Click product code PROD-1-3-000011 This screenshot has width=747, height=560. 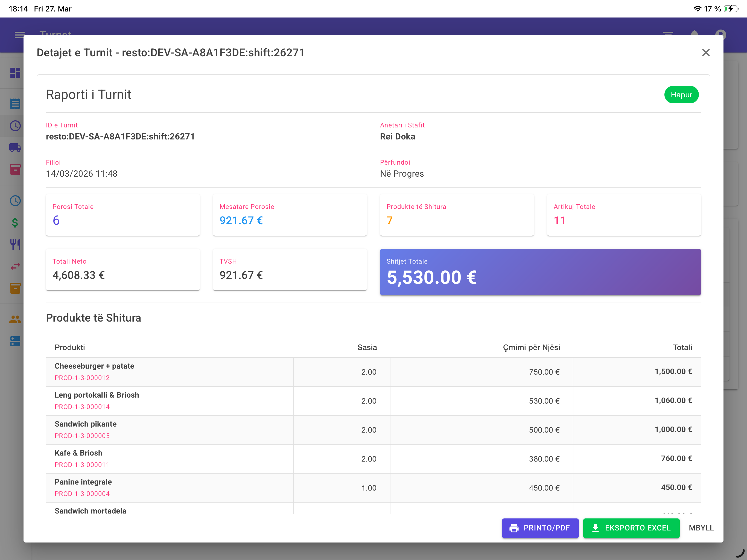pyautogui.click(x=82, y=465)
